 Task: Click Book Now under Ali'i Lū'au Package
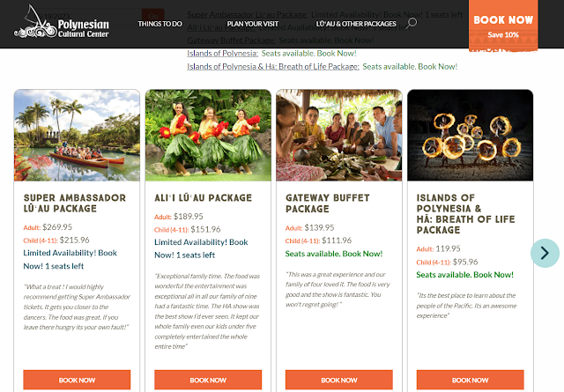pyautogui.click(x=208, y=380)
